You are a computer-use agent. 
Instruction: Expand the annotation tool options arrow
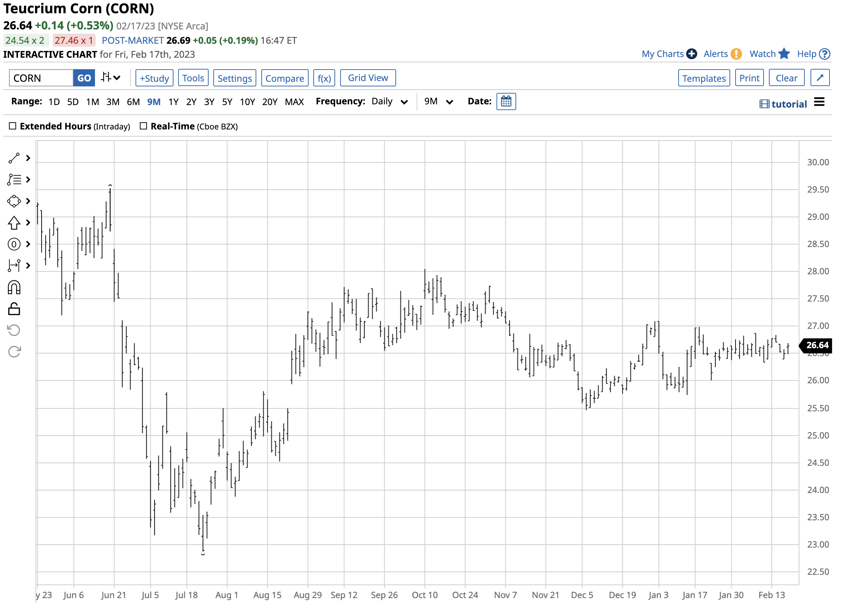[28, 245]
